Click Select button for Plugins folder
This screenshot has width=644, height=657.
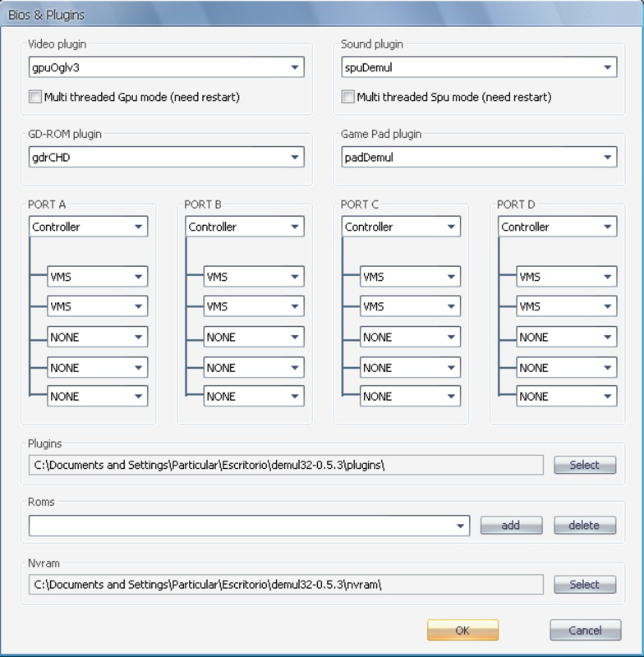[x=585, y=465]
